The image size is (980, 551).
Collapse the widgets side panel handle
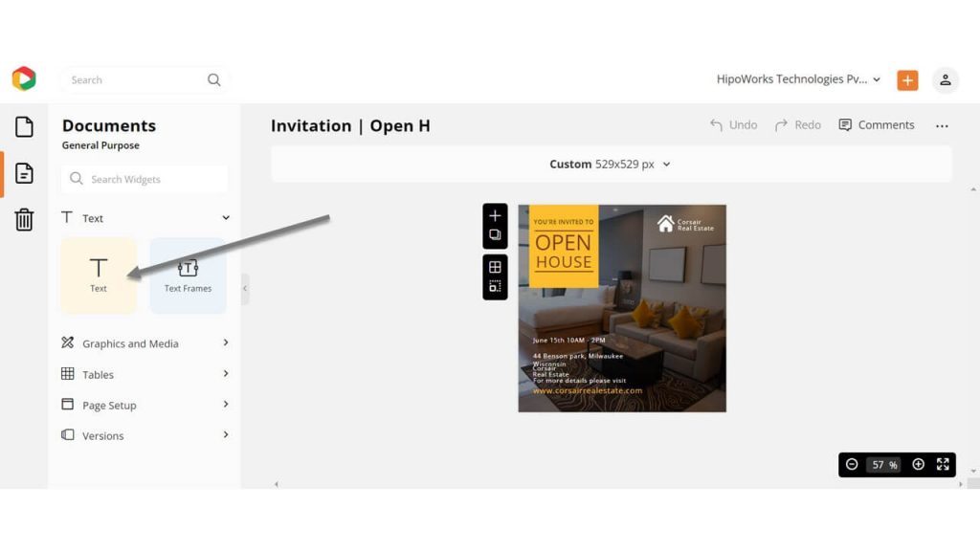tap(245, 289)
